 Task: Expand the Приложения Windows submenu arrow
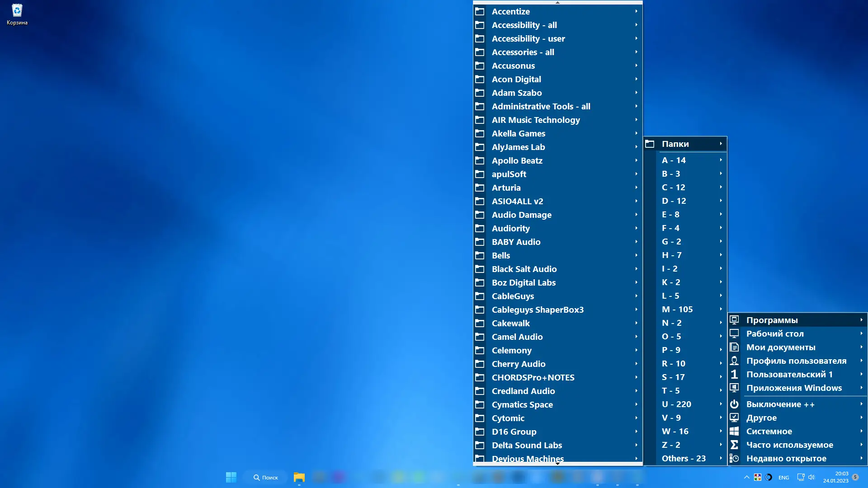pyautogui.click(x=861, y=388)
